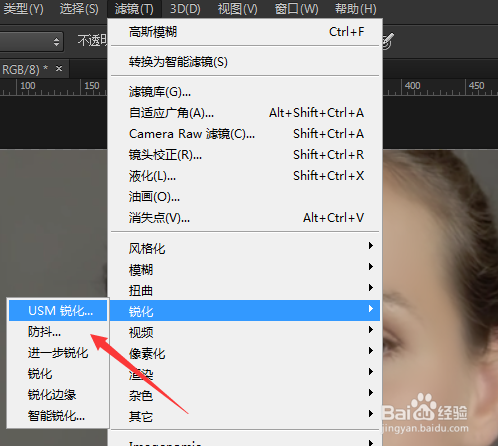The height and width of the screenshot is (446, 498).
Task: Expand the 其它 submenu
Action: coord(246,416)
